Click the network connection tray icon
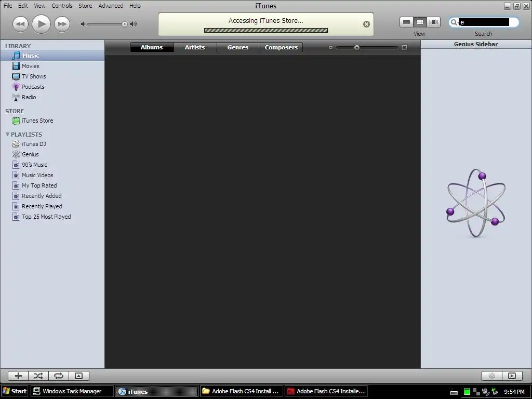The height and width of the screenshot is (399, 532). tap(476, 392)
